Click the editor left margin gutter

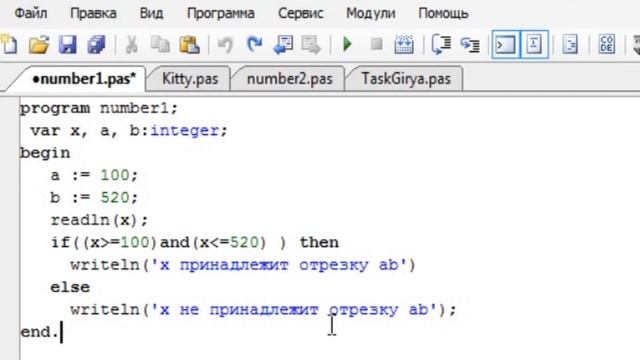[x=9, y=229]
